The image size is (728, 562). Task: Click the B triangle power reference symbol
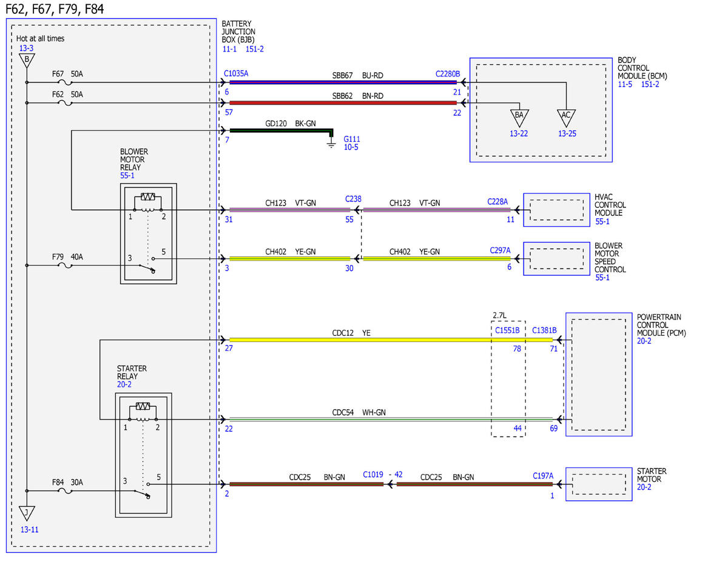[x=26, y=60]
